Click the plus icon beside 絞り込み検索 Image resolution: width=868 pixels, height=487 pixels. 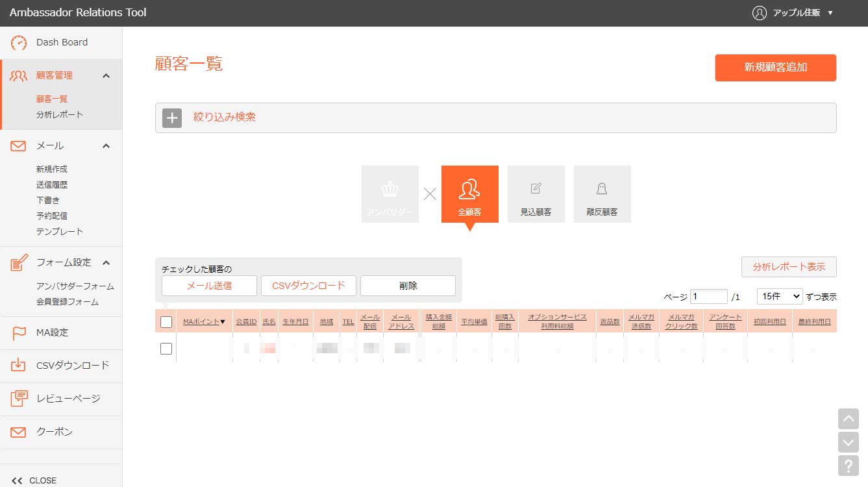click(x=172, y=118)
